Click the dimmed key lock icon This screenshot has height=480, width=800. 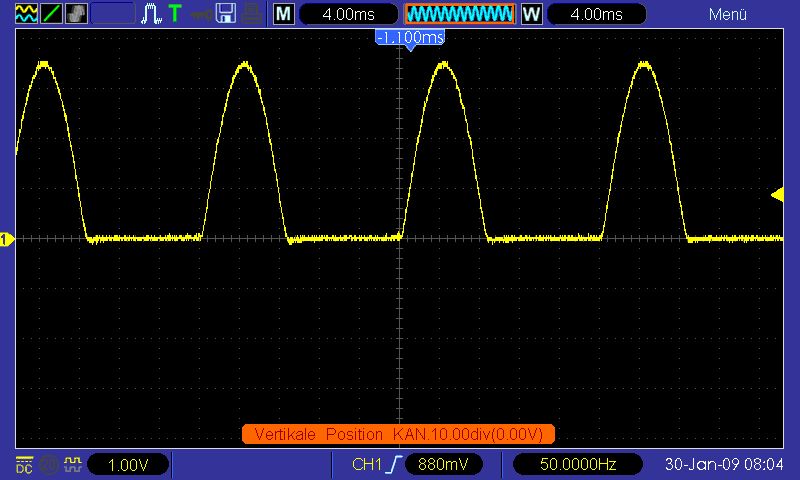[202, 14]
